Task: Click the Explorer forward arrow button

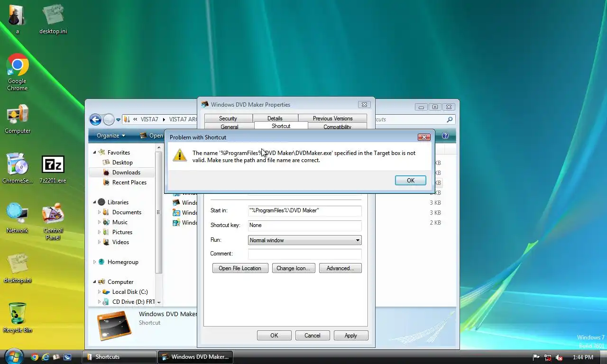Action: 109,119
